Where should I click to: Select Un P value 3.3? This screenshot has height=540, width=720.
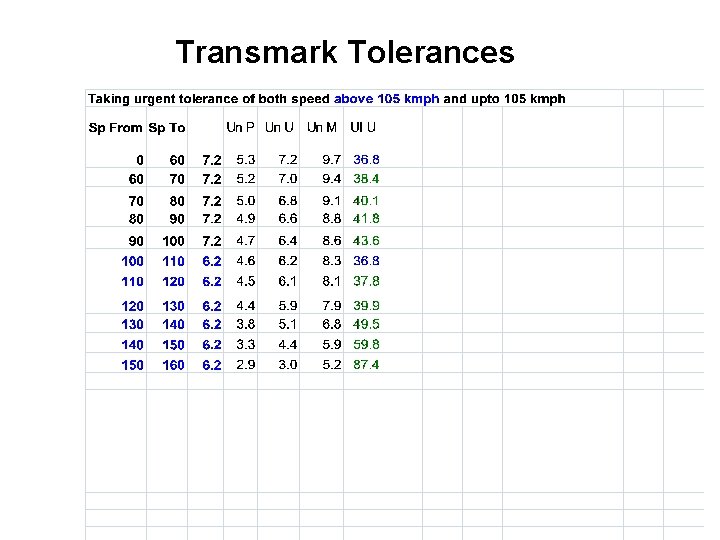pyautogui.click(x=246, y=344)
